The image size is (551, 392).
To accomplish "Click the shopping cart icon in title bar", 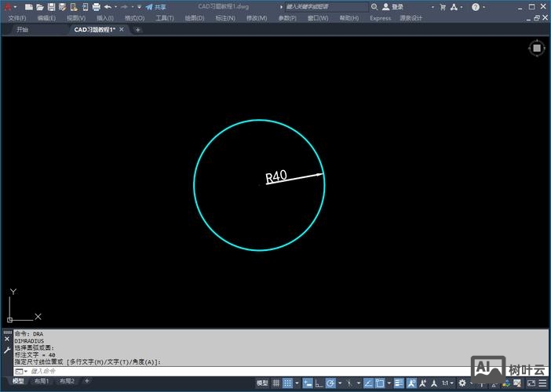I will coord(442,7).
